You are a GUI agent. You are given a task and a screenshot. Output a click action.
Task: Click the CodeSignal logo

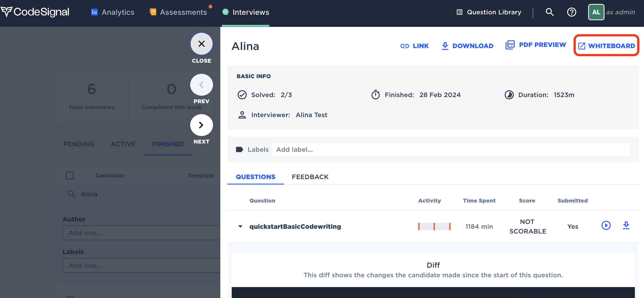[x=35, y=12]
